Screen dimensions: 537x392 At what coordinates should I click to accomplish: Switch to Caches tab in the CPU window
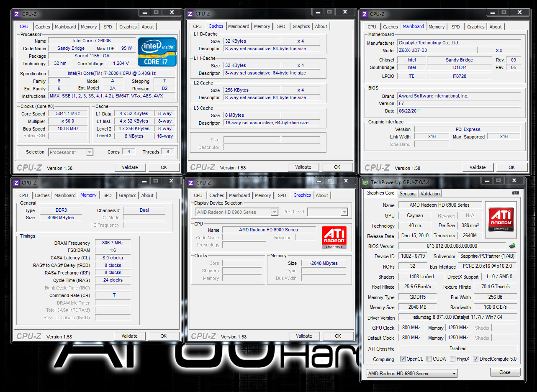click(42, 27)
